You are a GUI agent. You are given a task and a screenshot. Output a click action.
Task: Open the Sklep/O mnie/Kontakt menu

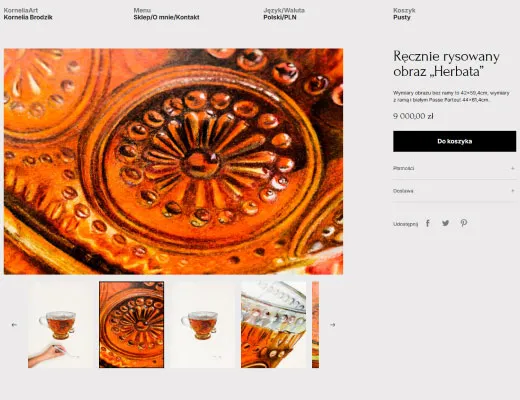point(166,17)
